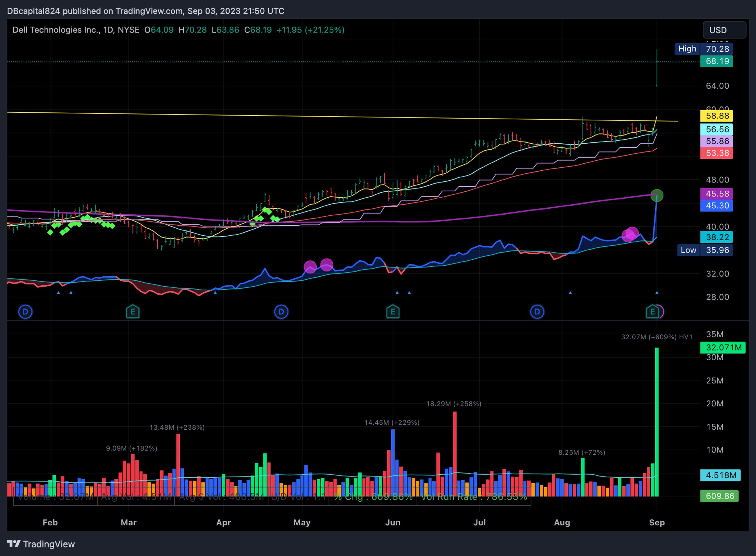This screenshot has height=556, width=756.
Task: Click the dividend D marker near February
Action: [x=25, y=312]
